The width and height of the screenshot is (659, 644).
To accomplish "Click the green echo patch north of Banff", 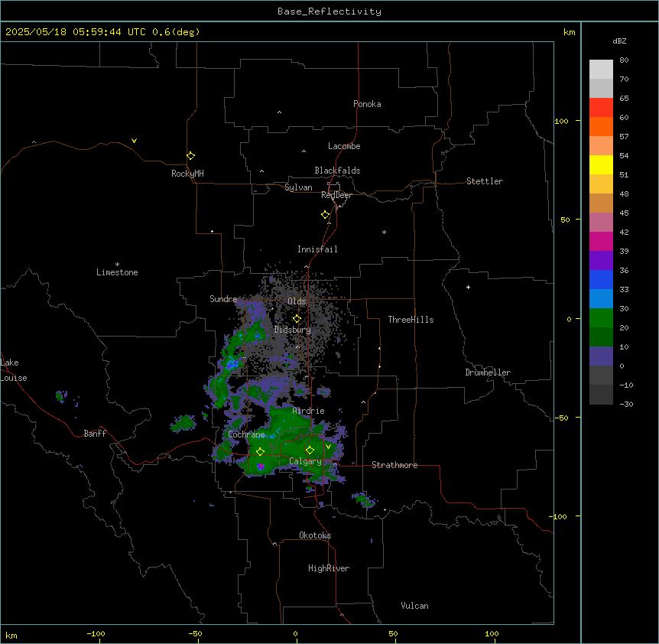I will 183,423.
